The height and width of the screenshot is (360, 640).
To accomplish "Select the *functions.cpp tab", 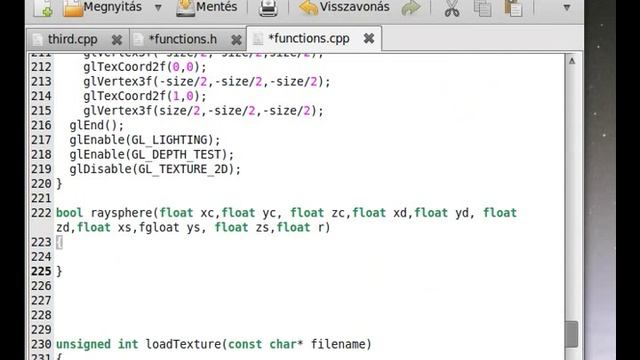I will (x=309, y=38).
